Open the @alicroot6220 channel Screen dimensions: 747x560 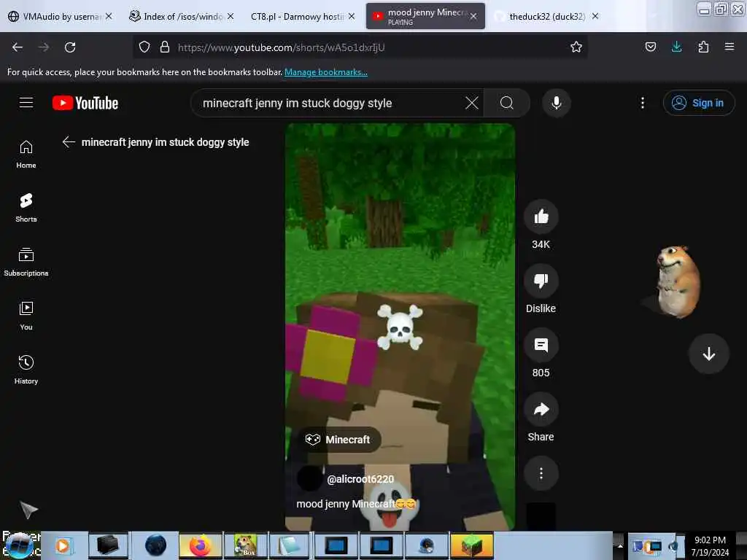[360, 479]
